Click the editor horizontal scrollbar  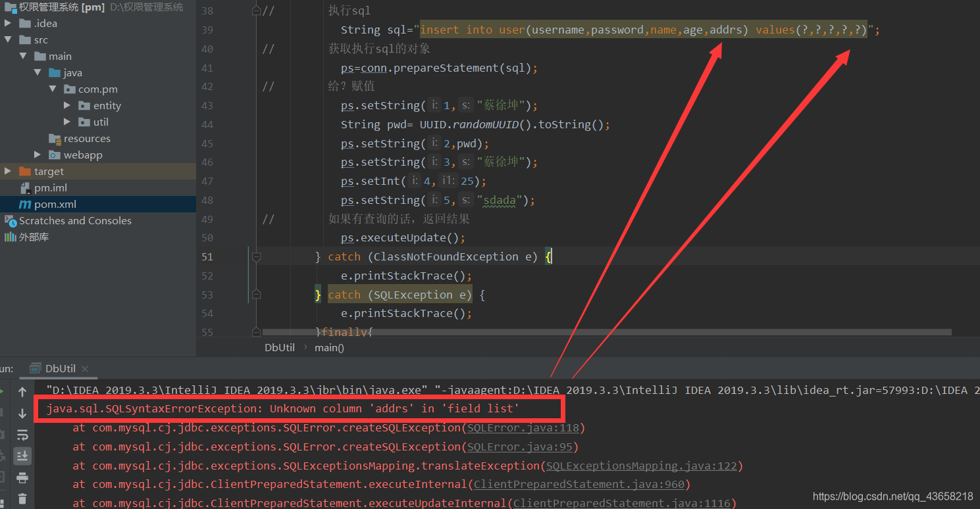tap(606, 332)
